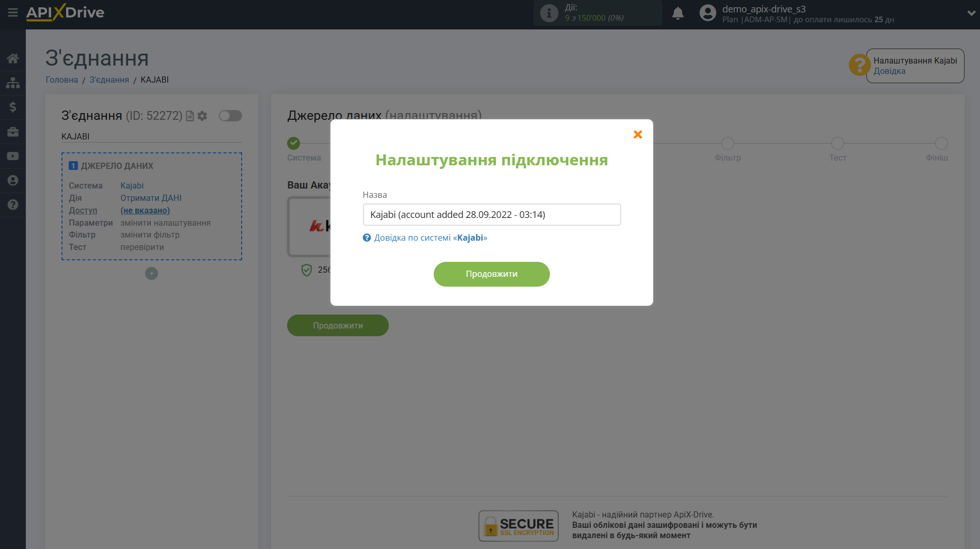Click the Назва input field
Image resolution: width=980 pixels, height=549 pixels.
click(x=492, y=214)
